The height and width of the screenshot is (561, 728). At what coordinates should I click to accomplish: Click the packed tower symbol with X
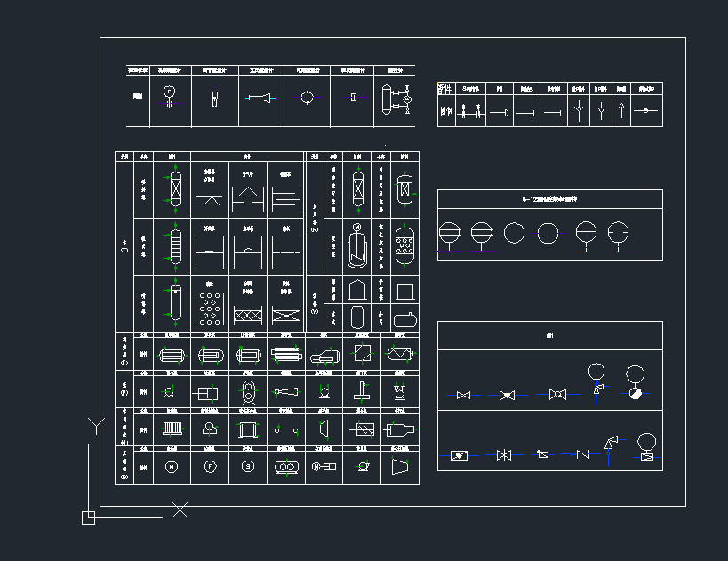pyautogui.click(x=175, y=188)
